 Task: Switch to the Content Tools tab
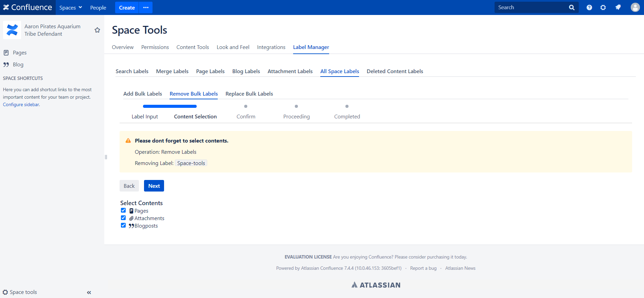(x=193, y=47)
